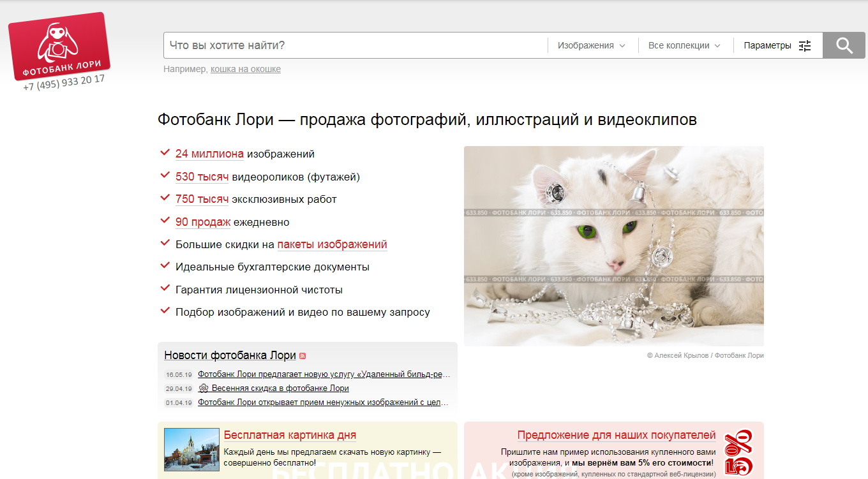
Task: Click the checkmark beside Гарантия лицензионной чистоты
Action: coord(164,288)
